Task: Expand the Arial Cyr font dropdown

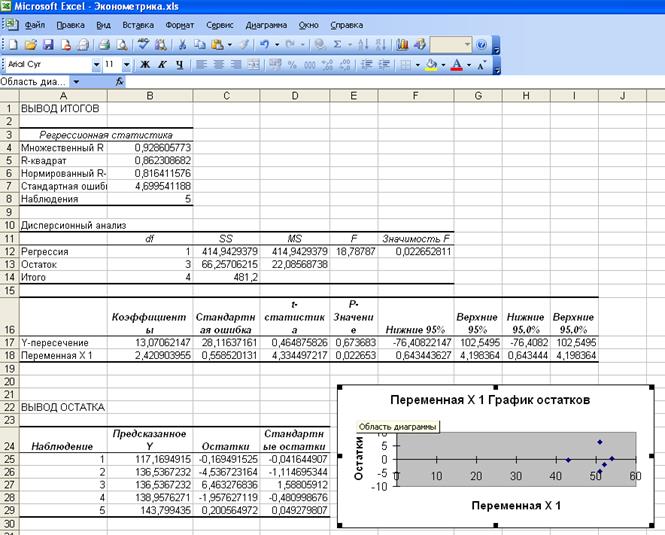Action: [96, 65]
